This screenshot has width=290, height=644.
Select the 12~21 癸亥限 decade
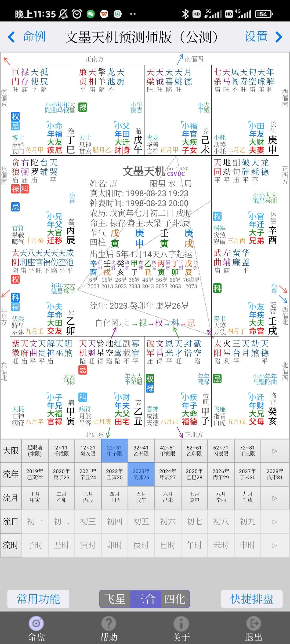pyautogui.click(x=88, y=451)
